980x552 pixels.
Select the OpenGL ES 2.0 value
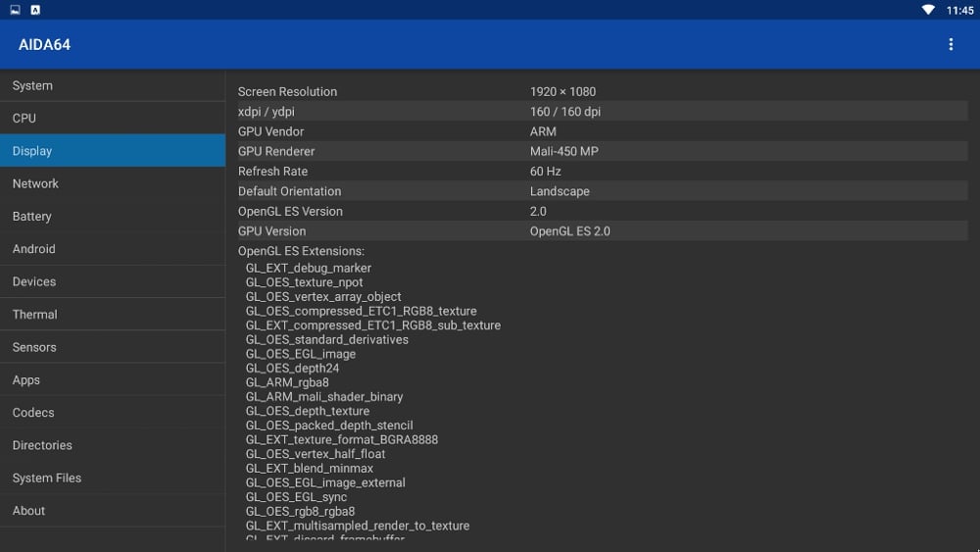(x=570, y=231)
